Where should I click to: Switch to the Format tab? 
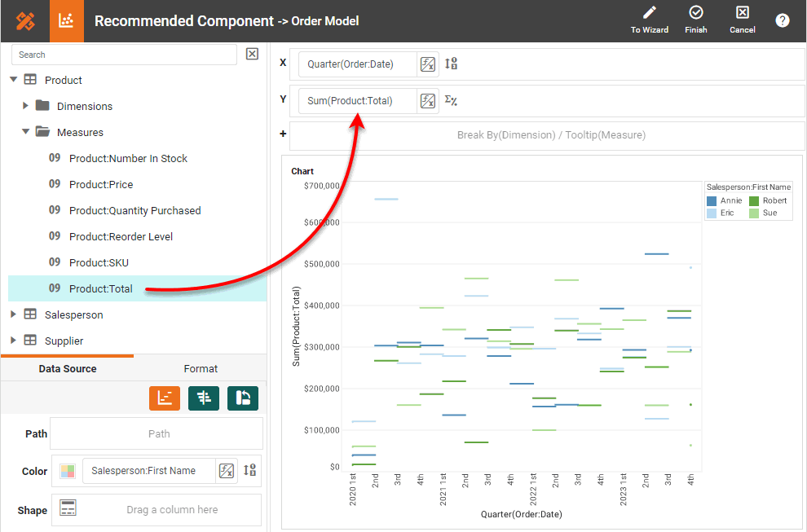[x=201, y=369]
